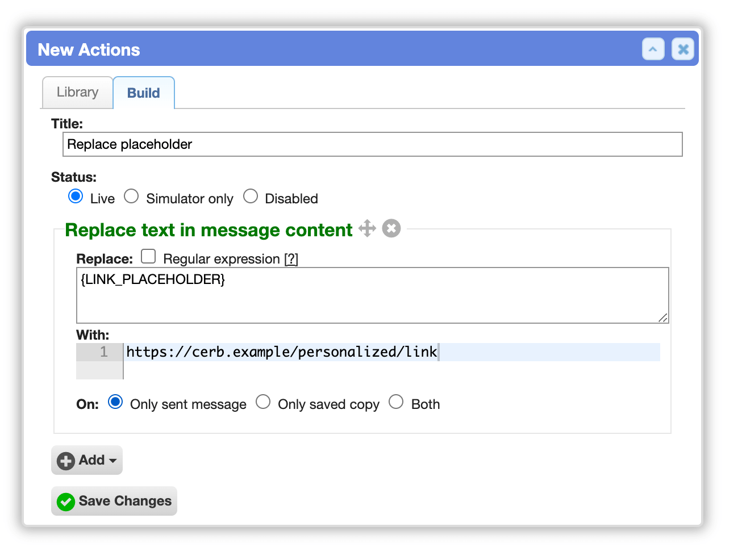Click the plus icon on Add button
Screen dimensions: 742x560
66,461
